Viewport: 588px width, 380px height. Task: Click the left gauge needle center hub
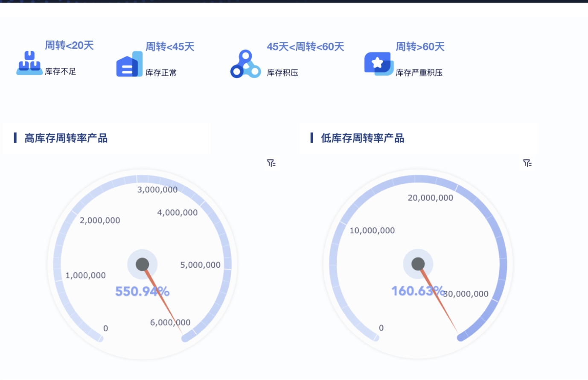point(142,264)
